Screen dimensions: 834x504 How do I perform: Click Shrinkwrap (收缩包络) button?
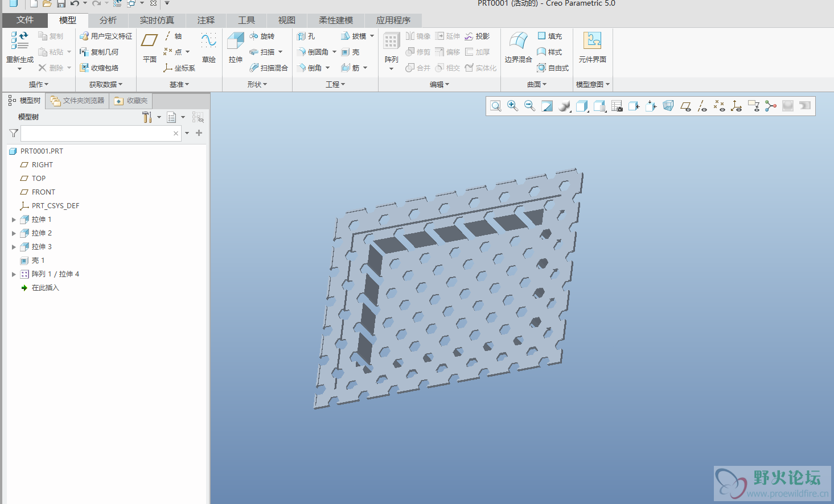99,68
